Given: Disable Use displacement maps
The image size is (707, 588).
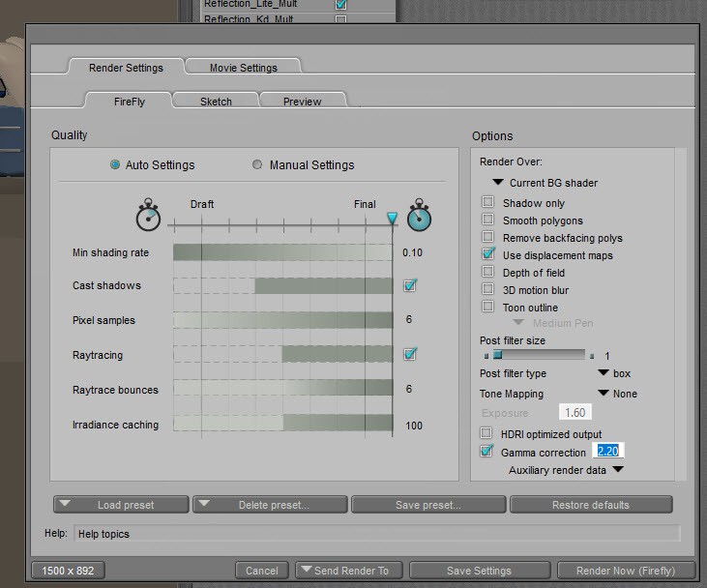Looking at the screenshot, I should point(487,254).
